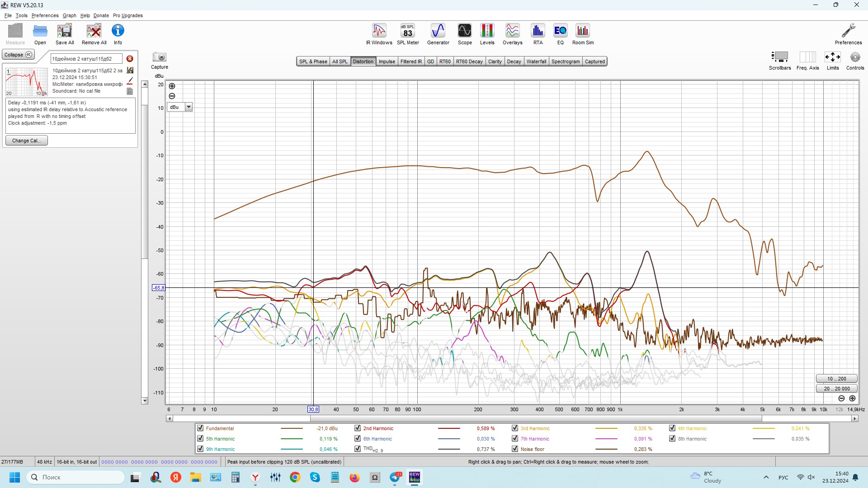Open the Tools menu
This screenshot has width=868, height=488.
pos(21,15)
